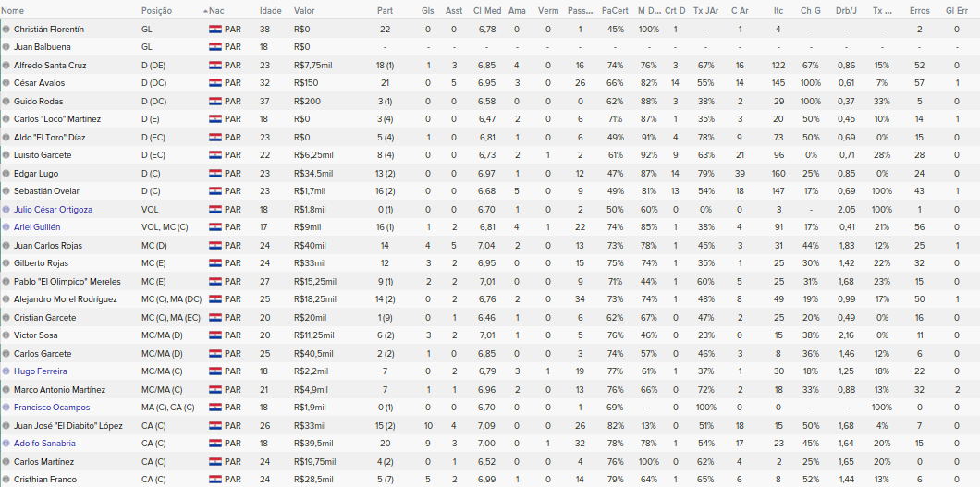Sort by Cl Med average rating column
This screenshot has width=980, height=487.
487,10
